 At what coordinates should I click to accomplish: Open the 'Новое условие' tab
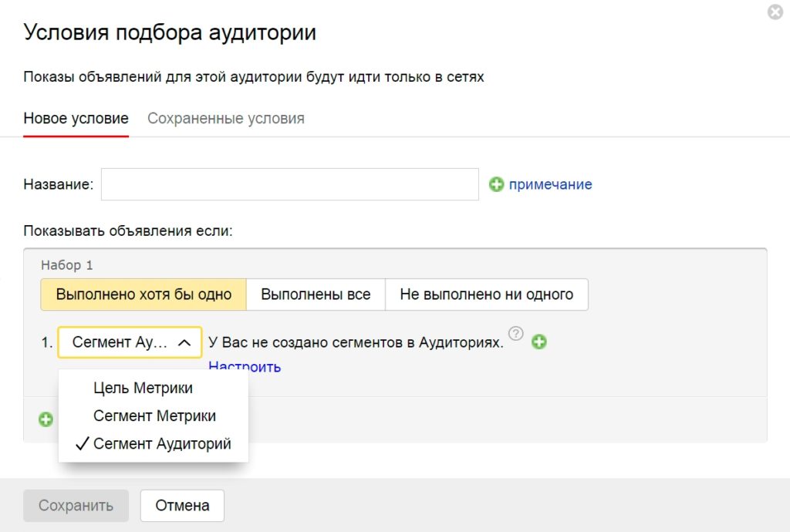(x=76, y=119)
